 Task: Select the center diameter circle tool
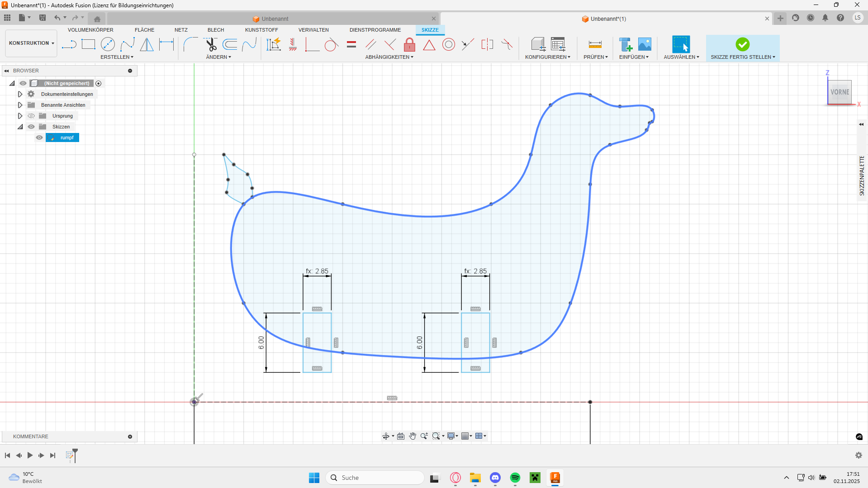108,44
